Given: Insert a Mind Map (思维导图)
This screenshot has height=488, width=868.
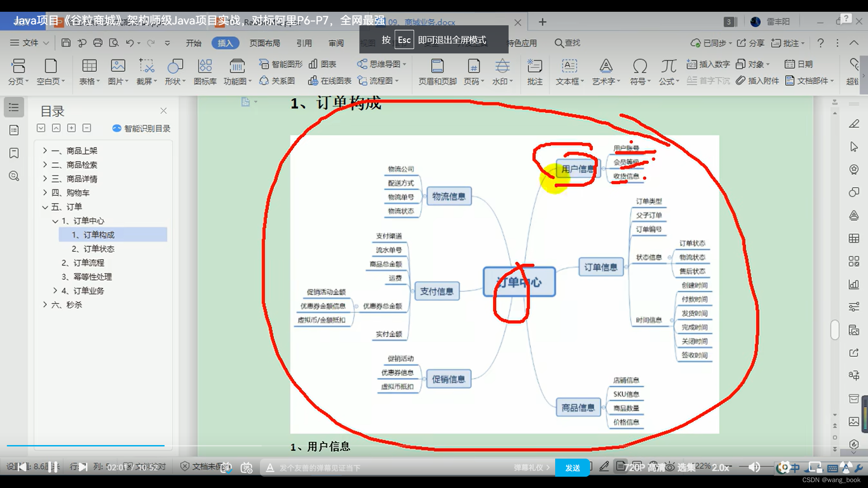Looking at the screenshot, I should tap(382, 64).
